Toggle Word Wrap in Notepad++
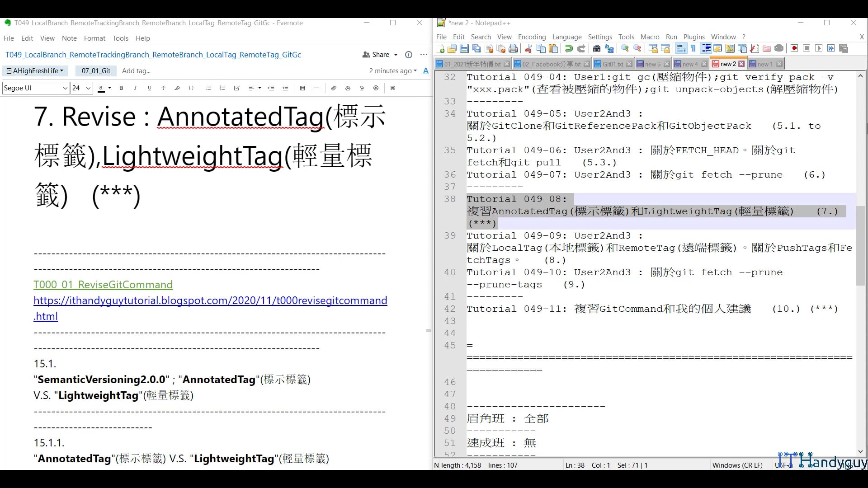This screenshot has width=868, height=488. (681, 48)
